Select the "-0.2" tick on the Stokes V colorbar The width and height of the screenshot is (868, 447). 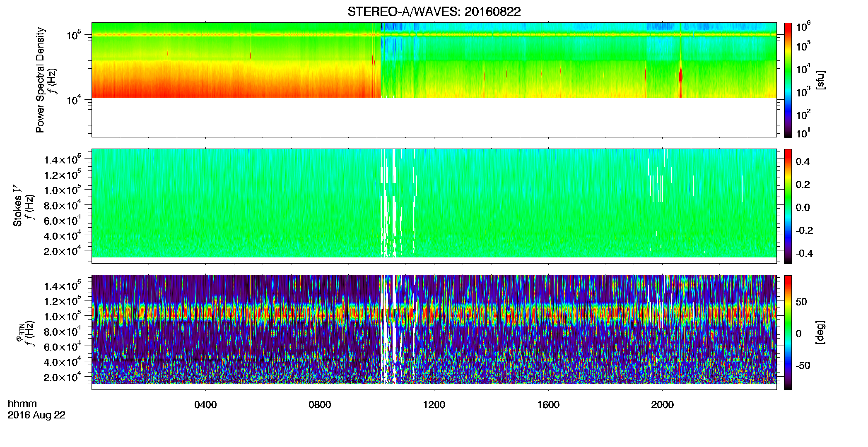click(804, 231)
